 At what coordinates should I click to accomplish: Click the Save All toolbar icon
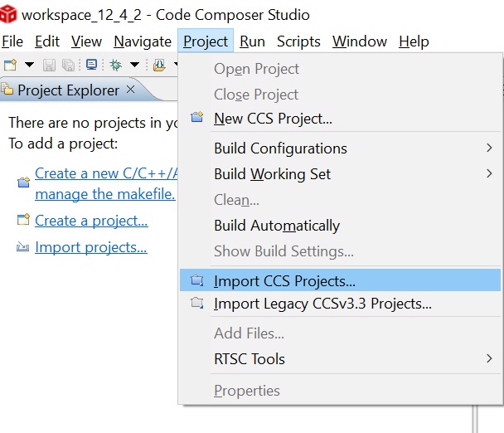(67, 65)
